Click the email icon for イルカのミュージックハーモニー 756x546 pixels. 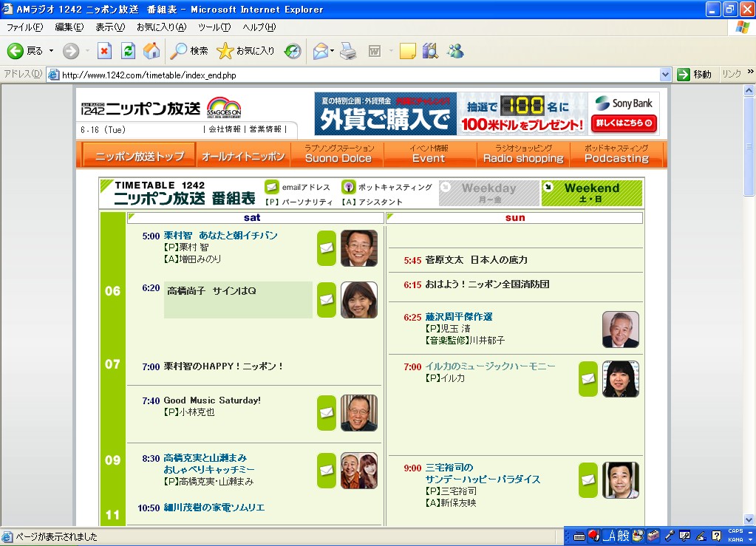click(588, 379)
